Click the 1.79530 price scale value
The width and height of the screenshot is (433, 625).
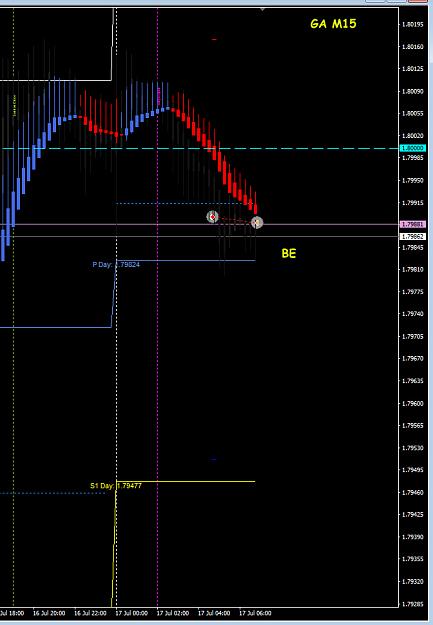pyautogui.click(x=413, y=448)
